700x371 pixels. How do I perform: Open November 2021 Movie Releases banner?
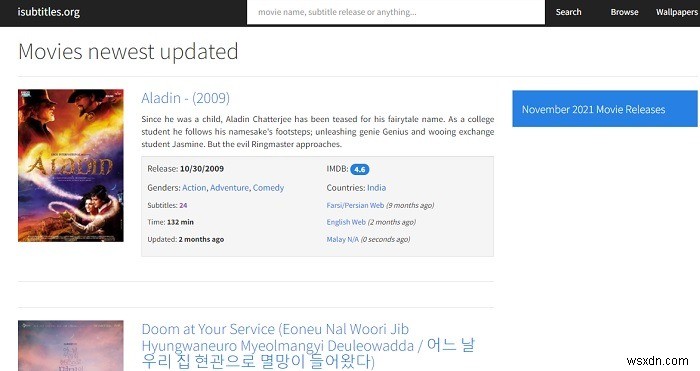[x=605, y=109]
